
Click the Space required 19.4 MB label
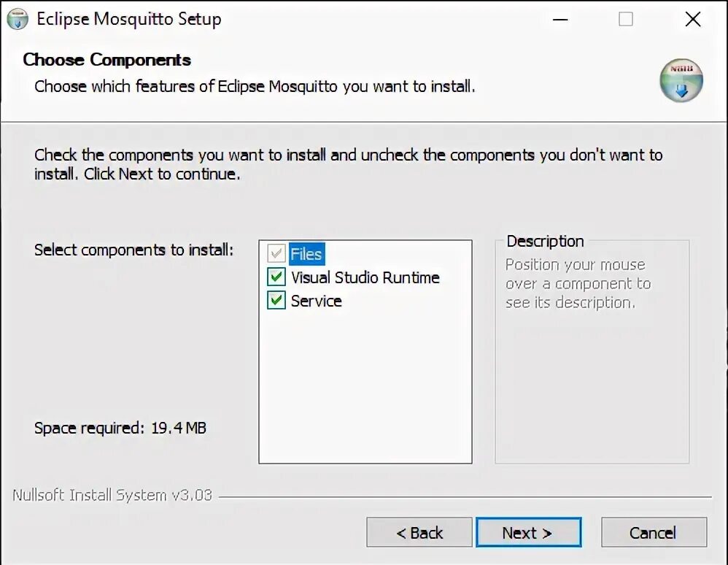(120, 428)
